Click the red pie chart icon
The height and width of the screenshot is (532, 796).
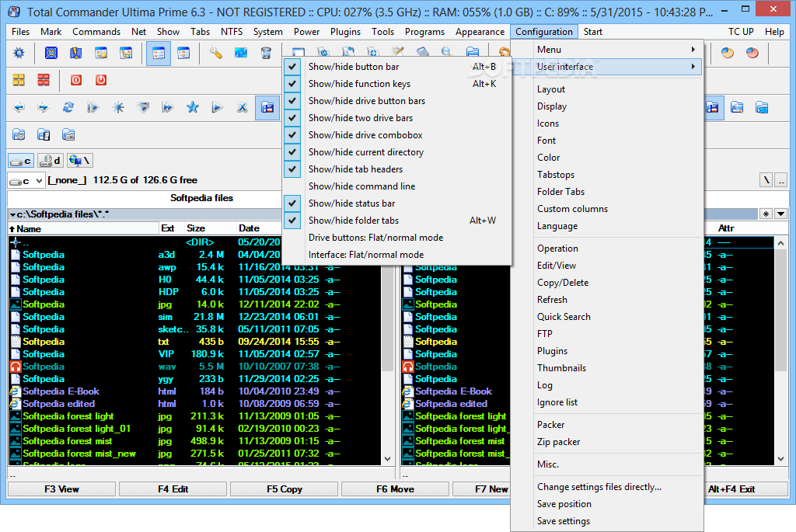coord(752,53)
